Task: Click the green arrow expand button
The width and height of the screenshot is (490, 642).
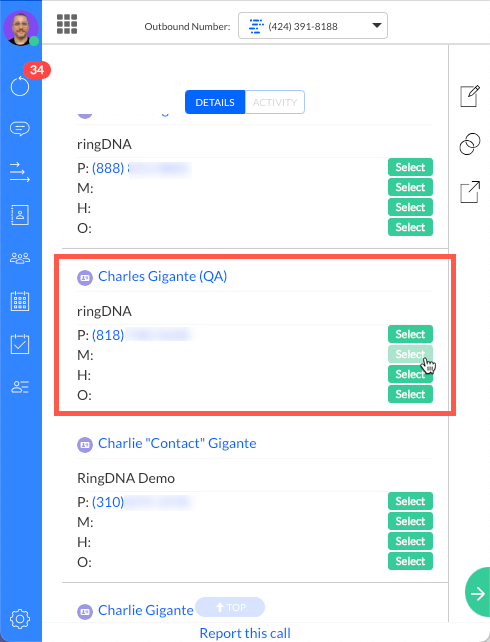Action: coord(478,592)
